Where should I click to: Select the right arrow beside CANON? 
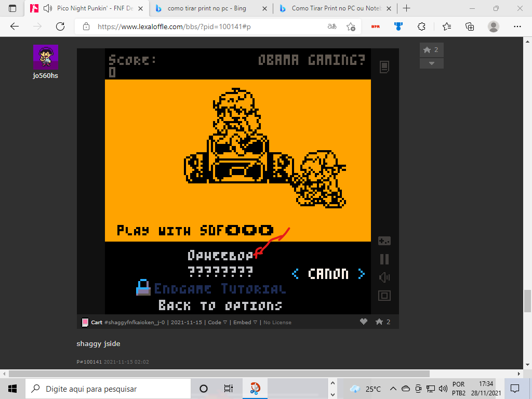pyautogui.click(x=362, y=273)
